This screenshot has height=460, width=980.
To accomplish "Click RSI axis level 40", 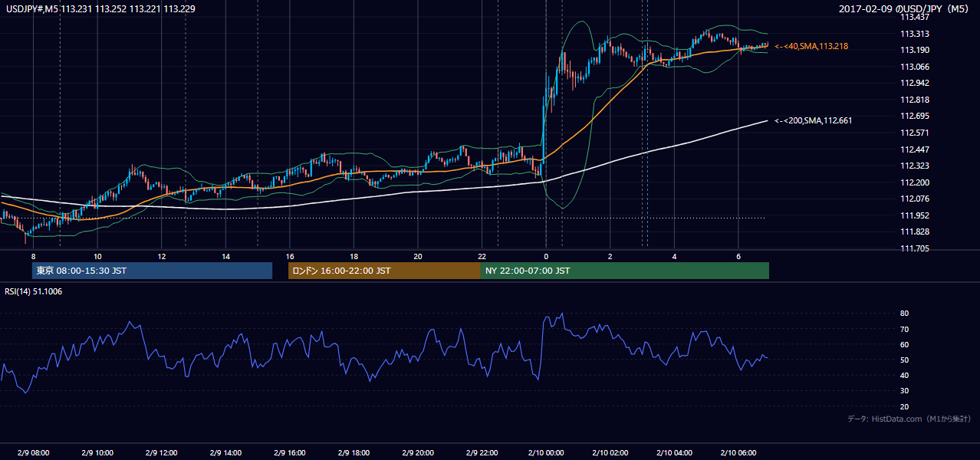I will (904, 376).
